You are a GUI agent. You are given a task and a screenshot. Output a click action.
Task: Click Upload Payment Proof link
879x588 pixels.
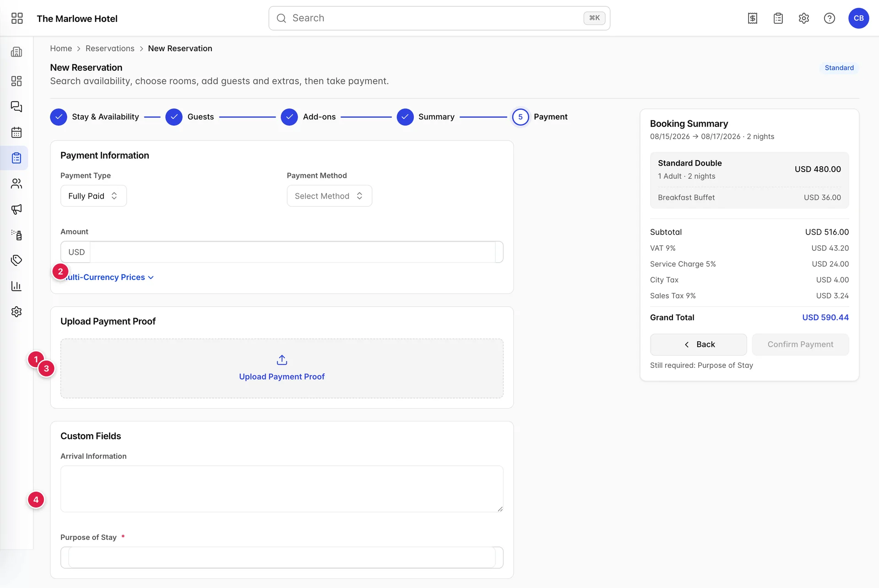point(282,377)
